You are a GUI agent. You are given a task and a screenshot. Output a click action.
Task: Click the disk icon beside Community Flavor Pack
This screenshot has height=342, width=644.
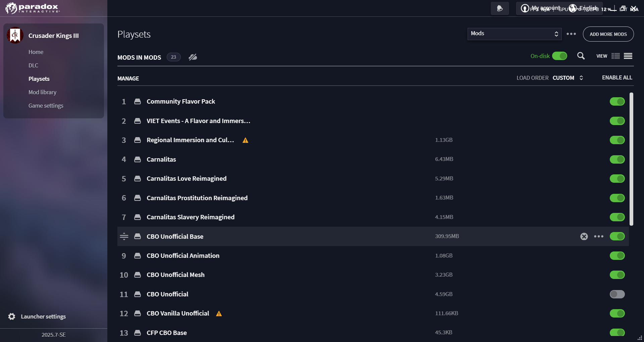point(138,102)
